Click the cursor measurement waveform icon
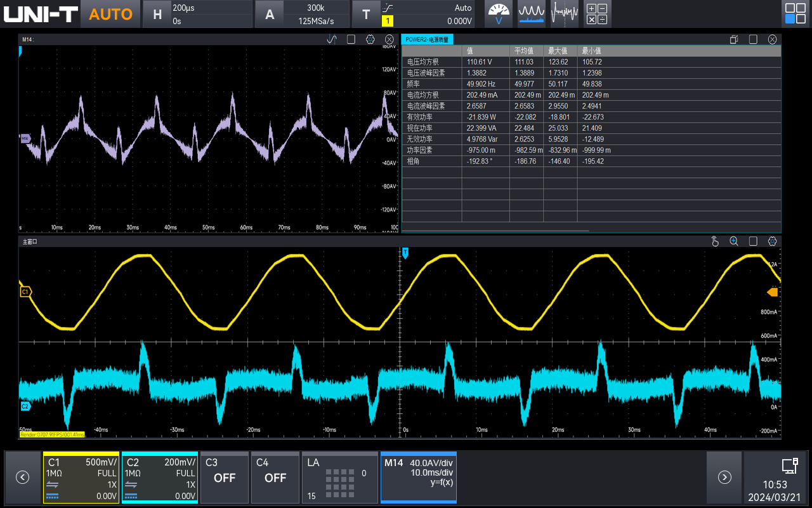The height and width of the screenshot is (508, 812). (564, 14)
